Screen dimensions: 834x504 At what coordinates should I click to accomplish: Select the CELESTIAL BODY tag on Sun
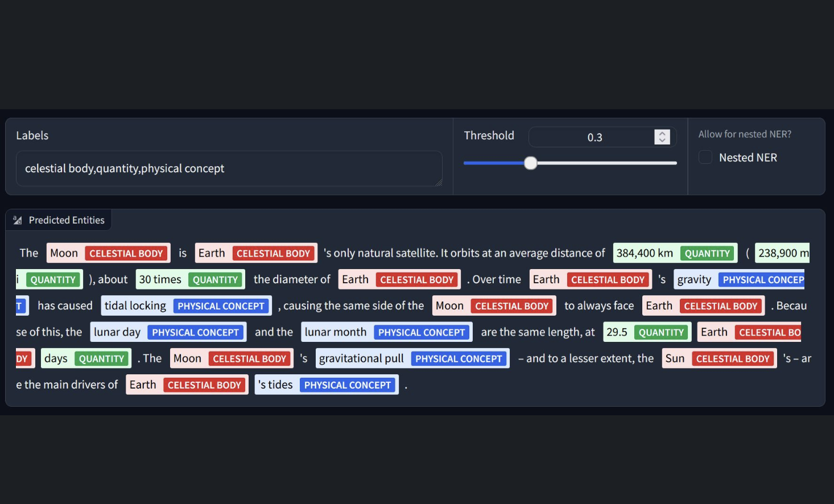click(733, 358)
